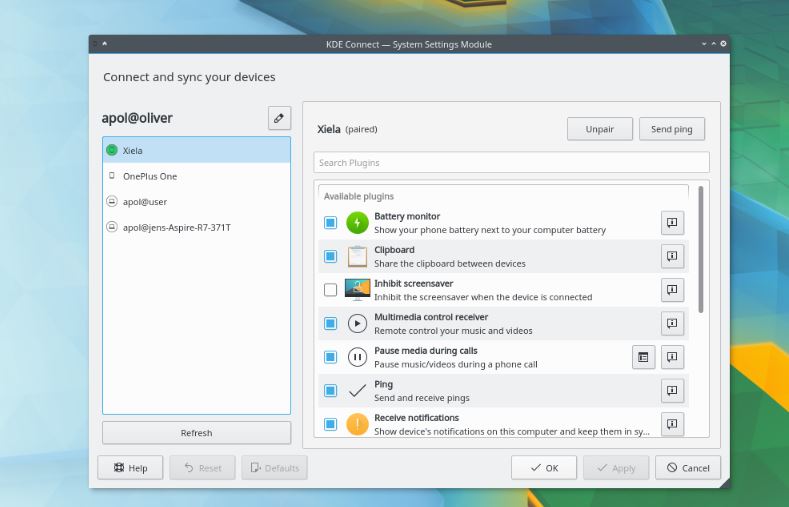Open Ping plugin about info button
The height and width of the screenshot is (507, 789).
tap(672, 391)
